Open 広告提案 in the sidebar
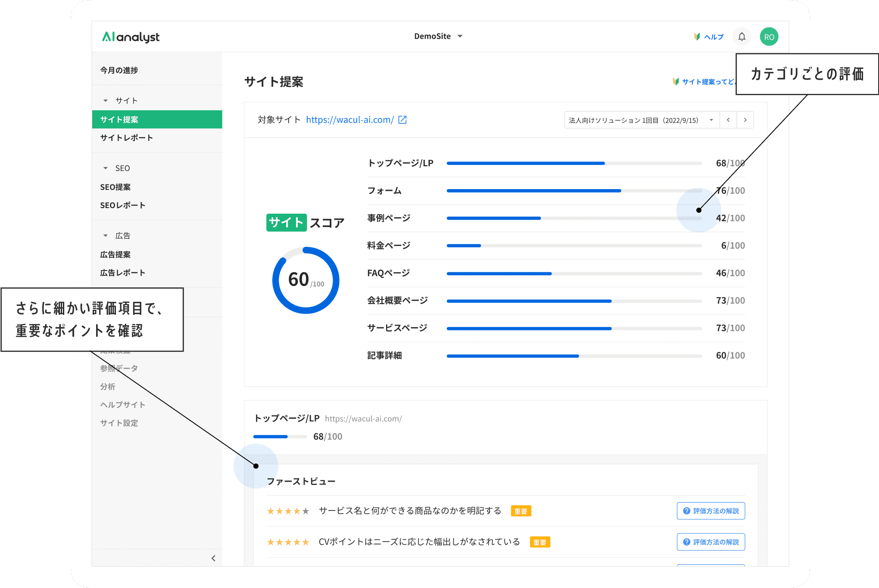The width and height of the screenshot is (879, 588). click(x=115, y=255)
